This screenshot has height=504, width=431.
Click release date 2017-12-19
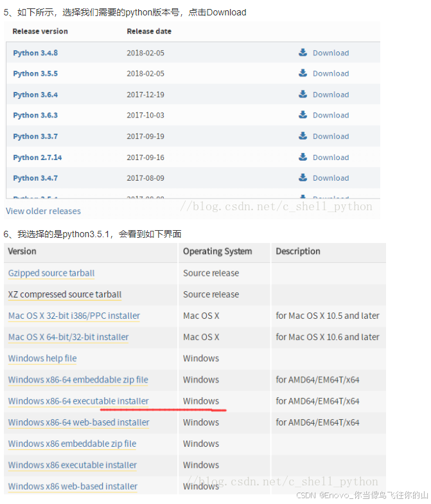pyautogui.click(x=145, y=95)
